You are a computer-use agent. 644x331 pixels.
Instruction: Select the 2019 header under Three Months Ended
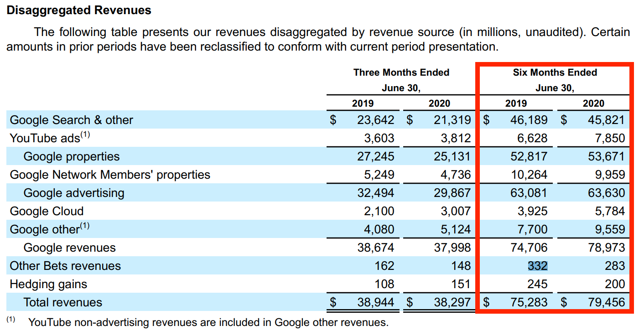363,103
